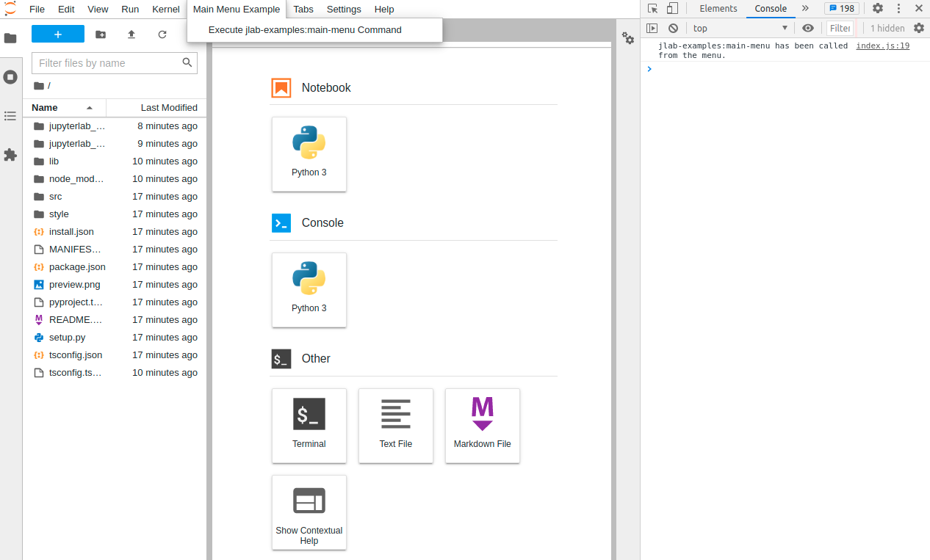
Task: Click the New Folder toolbar icon
Action: (101, 34)
